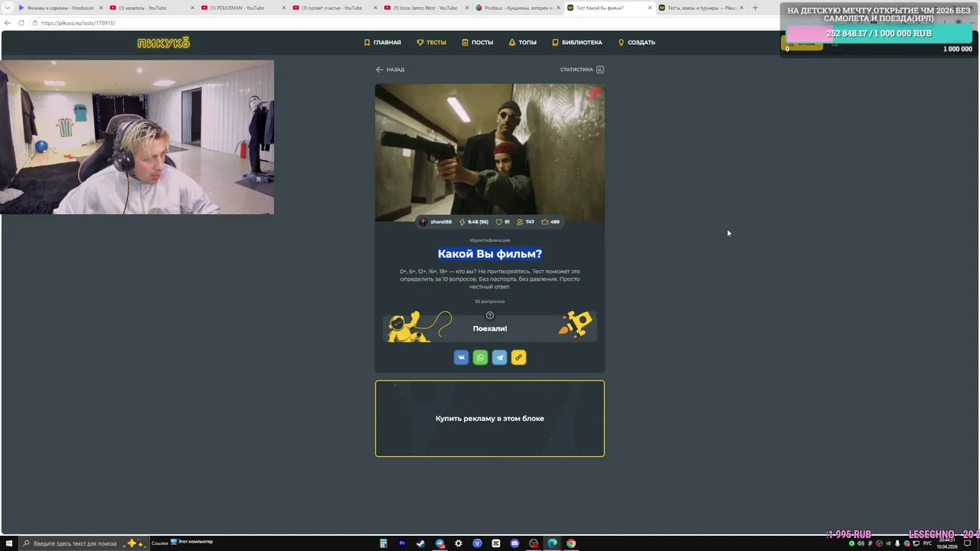Click the Этот компьютер taskbar shortcut
980x551 pixels.
coord(191,542)
